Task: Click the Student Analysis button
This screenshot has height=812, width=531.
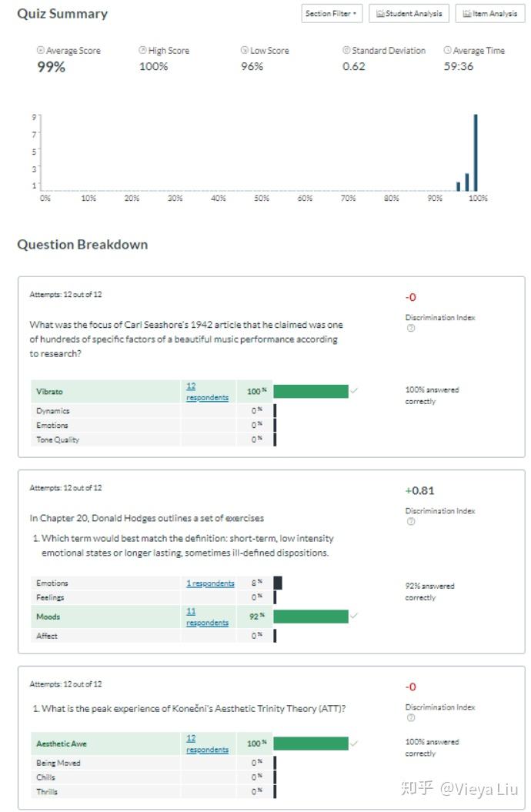Action: [409, 14]
